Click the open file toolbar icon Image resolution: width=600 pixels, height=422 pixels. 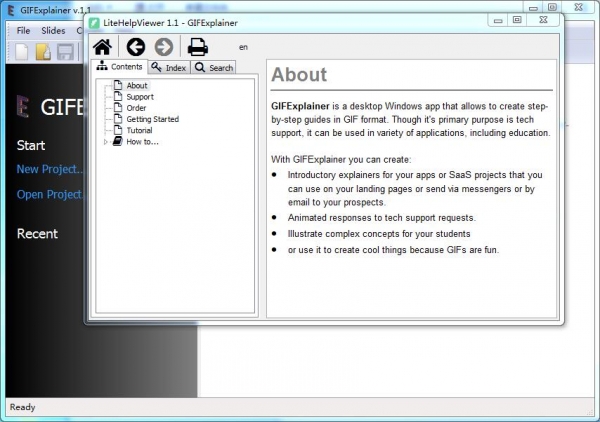43,52
